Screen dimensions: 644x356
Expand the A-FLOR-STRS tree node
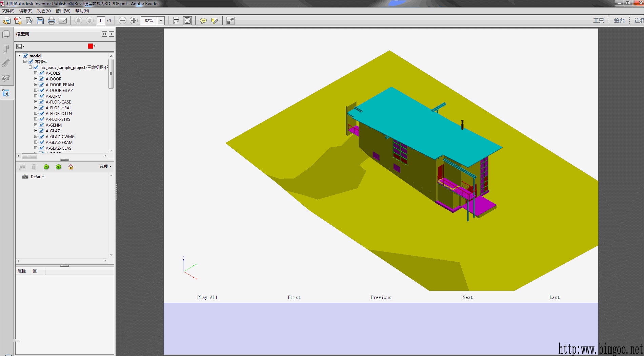(x=36, y=119)
